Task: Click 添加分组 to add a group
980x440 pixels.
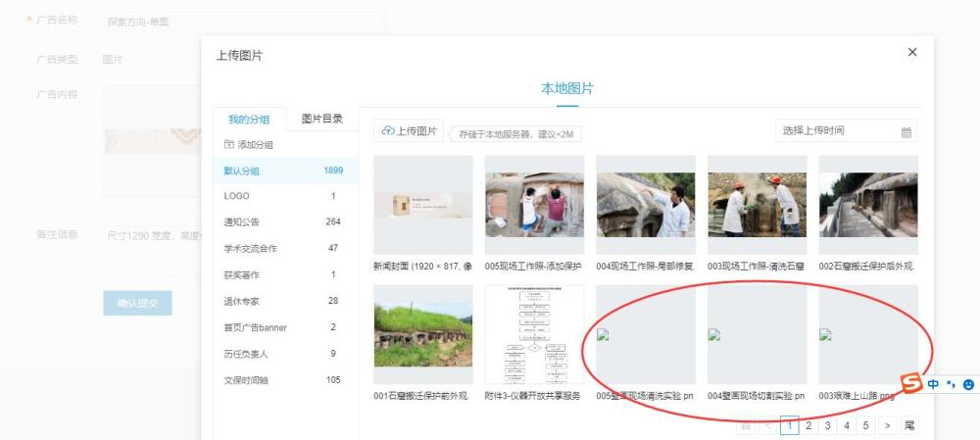Action: point(249,145)
